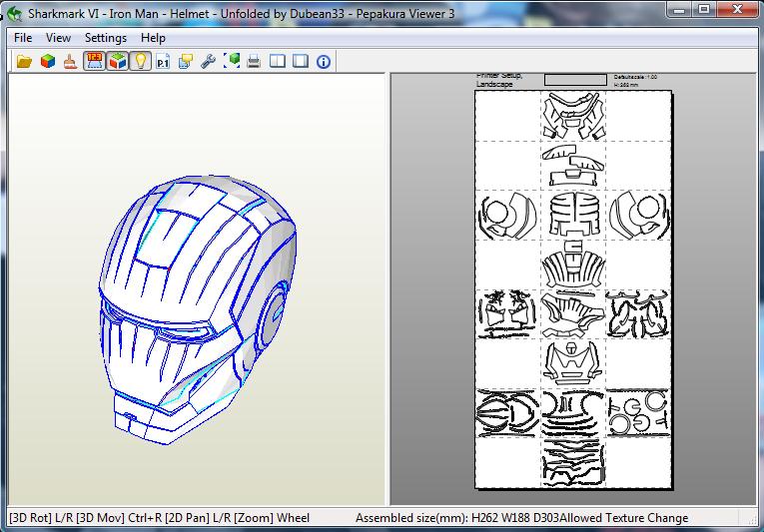
Task: Toggle the light bulb lighting icon
Action: tap(141, 62)
